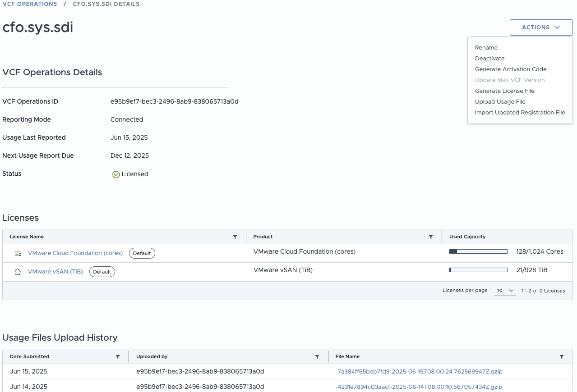Image resolution: width=577 pixels, height=392 pixels.
Task: Click 128/1,024 Cores text
Action: tap(540, 251)
